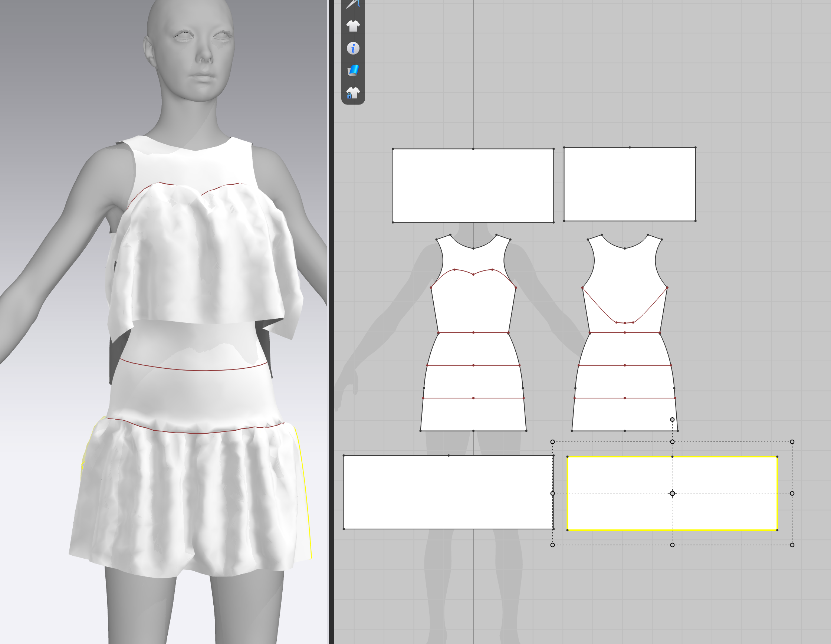This screenshot has width=831, height=644.
Task: Select the V-line bottom point on back bodice
Action: (625, 323)
